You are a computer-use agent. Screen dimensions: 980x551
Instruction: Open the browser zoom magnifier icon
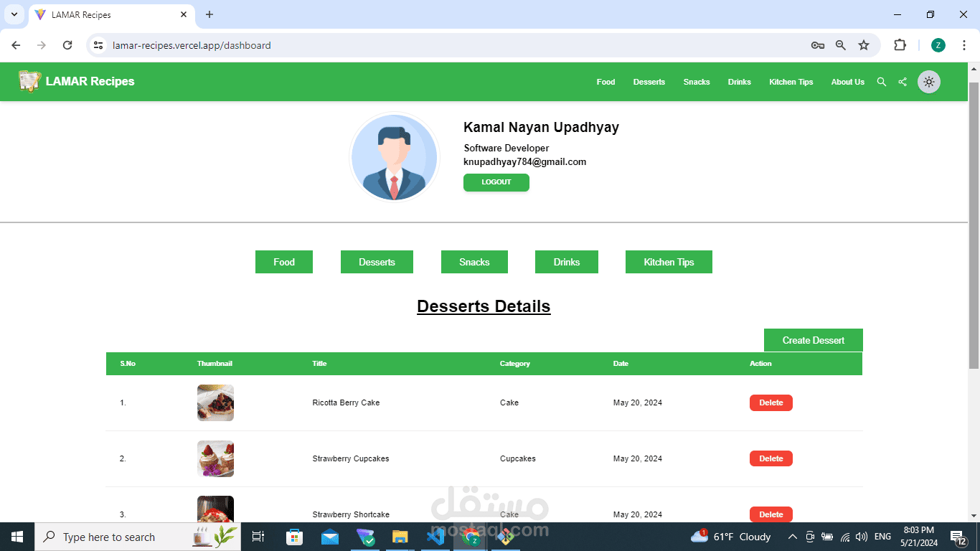(x=841, y=45)
